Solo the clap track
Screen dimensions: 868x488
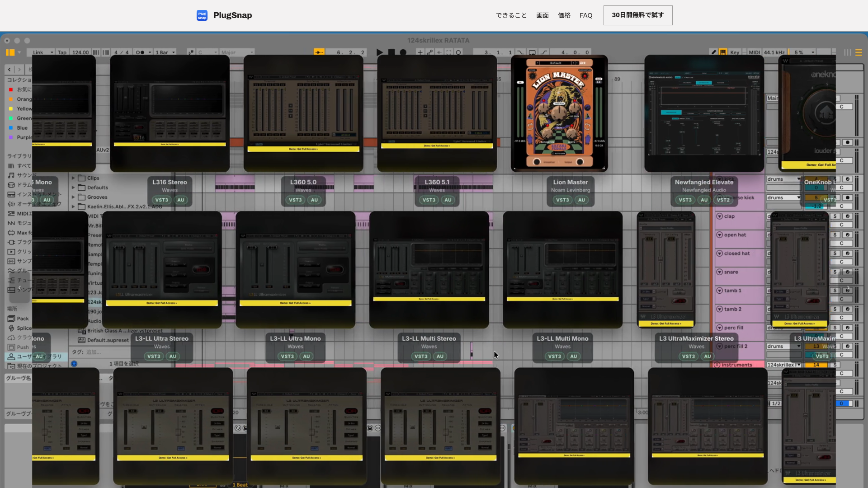835,216
